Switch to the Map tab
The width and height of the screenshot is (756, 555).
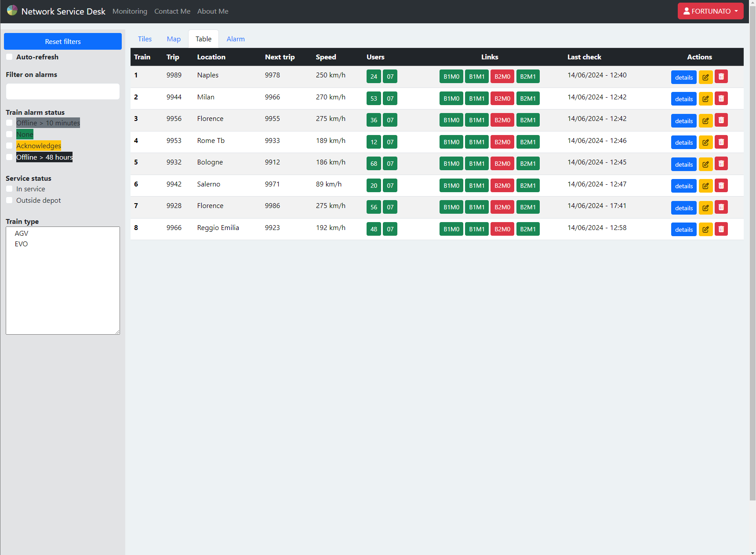(x=174, y=39)
